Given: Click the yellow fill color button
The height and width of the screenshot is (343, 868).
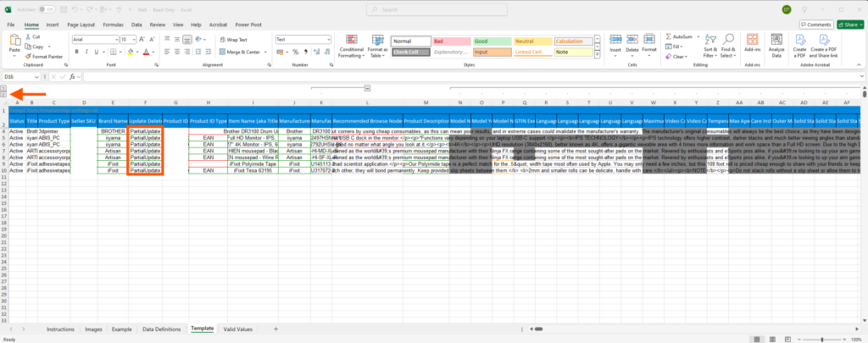Looking at the screenshot, I should click(x=130, y=52).
